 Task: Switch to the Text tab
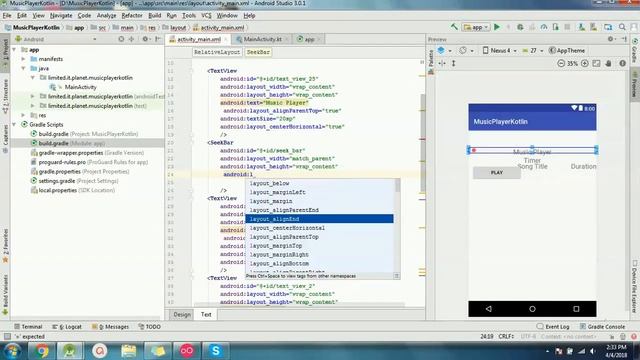click(x=206, y=314)
